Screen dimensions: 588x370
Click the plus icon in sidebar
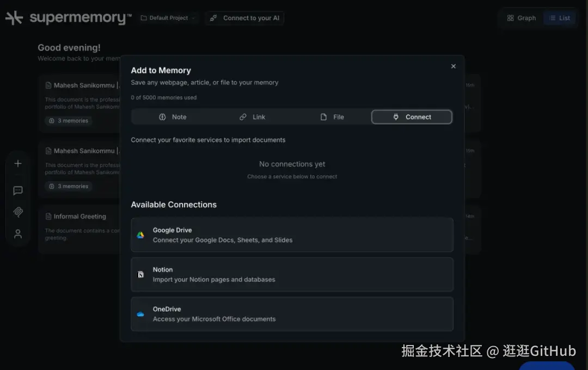(x=17, y=163)
